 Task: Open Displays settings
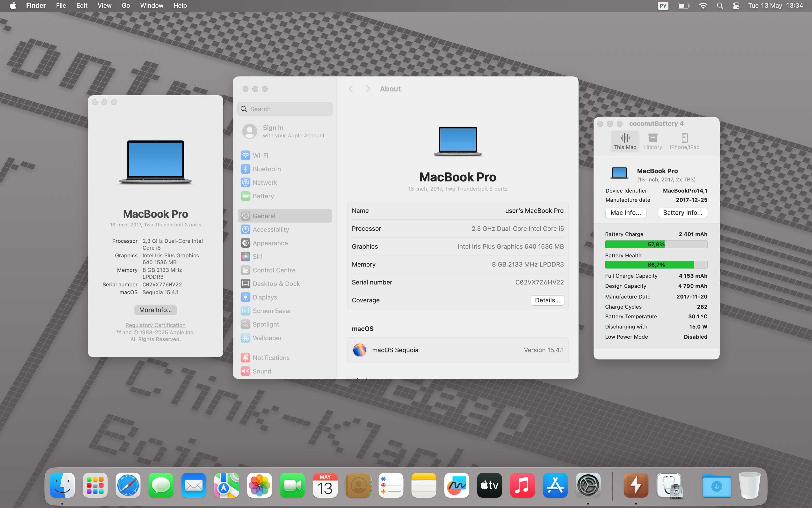click(284, 297)
